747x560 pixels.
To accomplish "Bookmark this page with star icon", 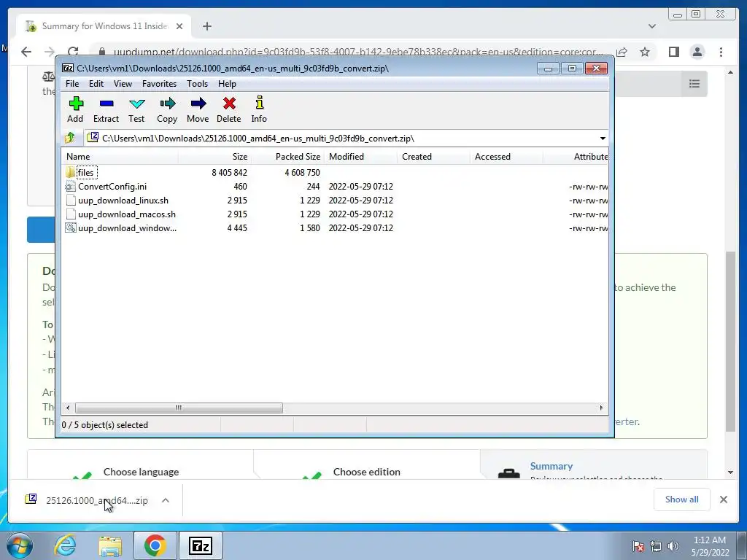I will pyautogui.click(x=645, y=52).
